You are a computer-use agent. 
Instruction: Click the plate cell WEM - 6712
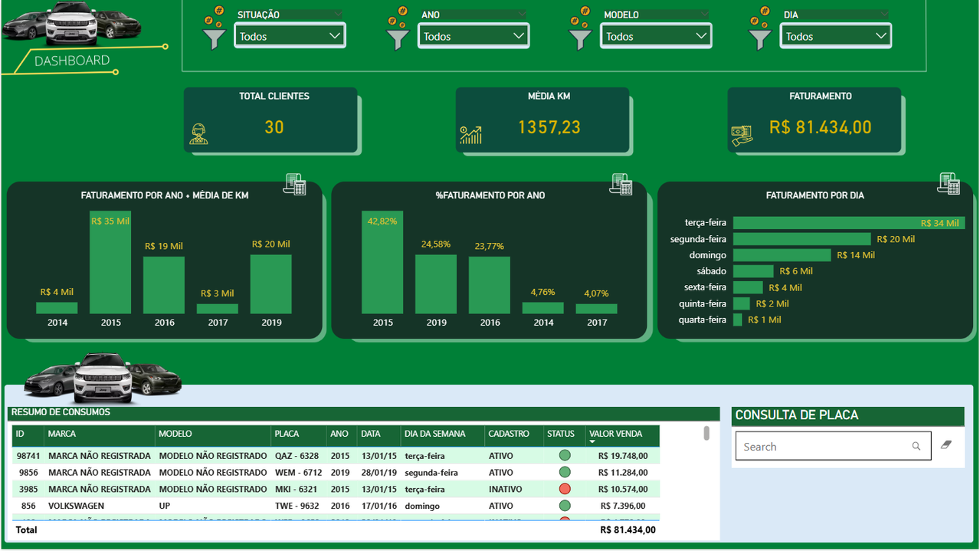coord(299,473)
